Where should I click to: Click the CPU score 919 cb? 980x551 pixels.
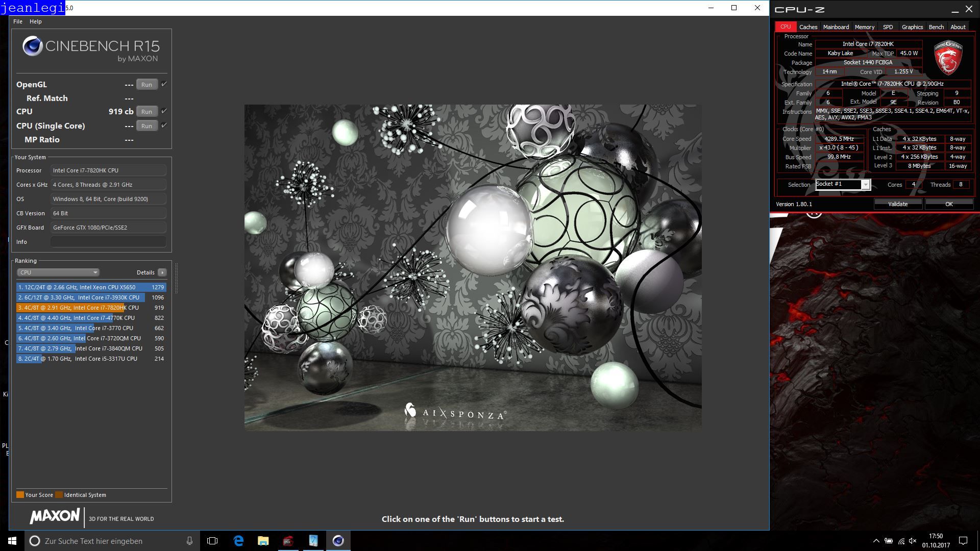121,111
